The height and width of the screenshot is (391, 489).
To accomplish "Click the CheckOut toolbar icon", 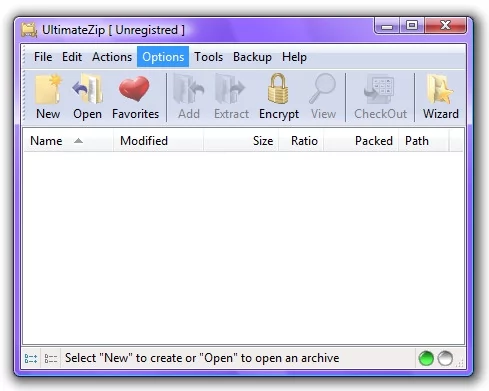I will coord(379,89).
